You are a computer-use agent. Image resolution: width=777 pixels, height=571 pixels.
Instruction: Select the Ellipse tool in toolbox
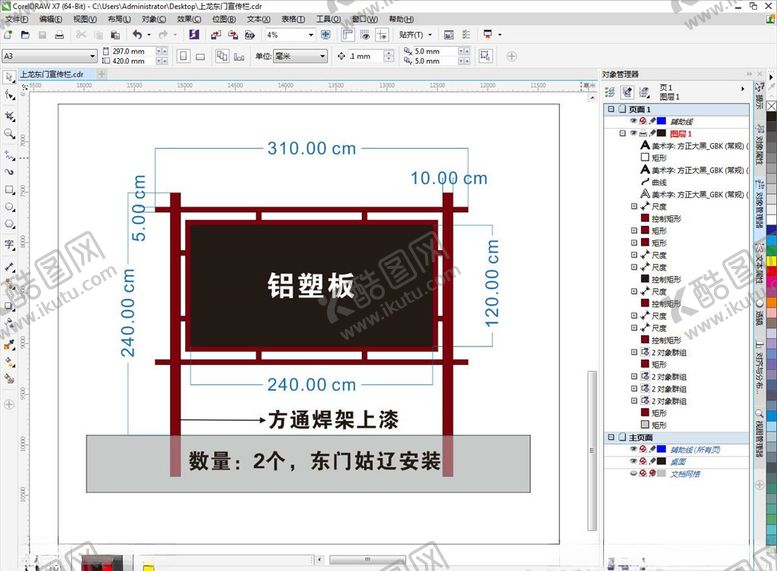(9, 208)
